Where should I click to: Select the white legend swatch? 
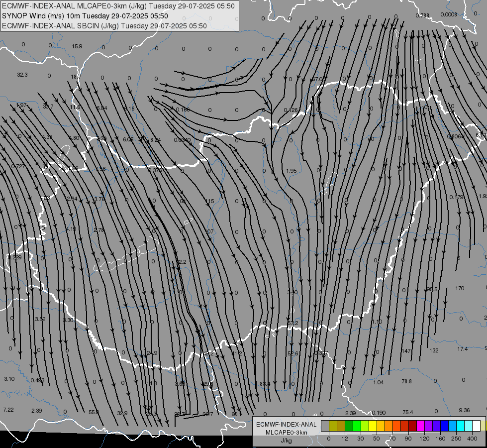point(476,426)
